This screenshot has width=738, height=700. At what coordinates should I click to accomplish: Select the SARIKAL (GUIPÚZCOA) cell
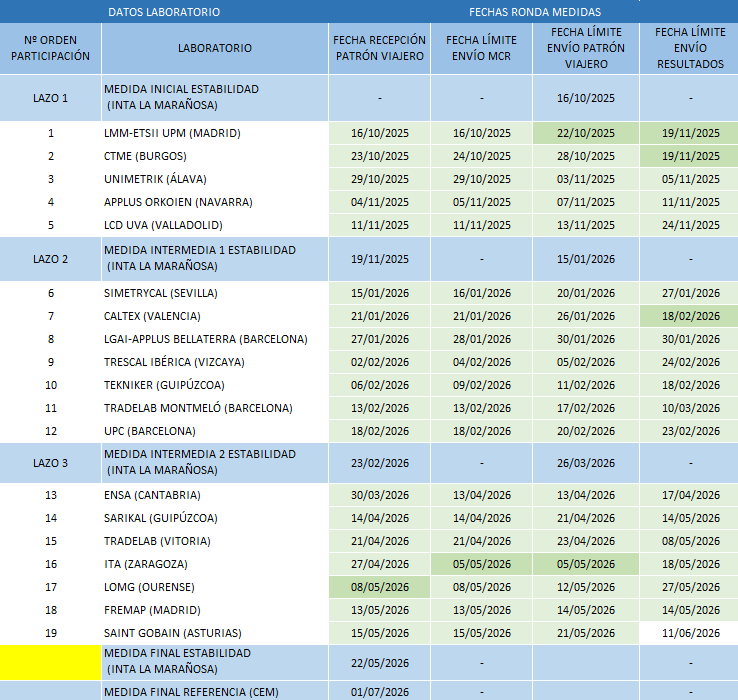[x=215, y=518]
